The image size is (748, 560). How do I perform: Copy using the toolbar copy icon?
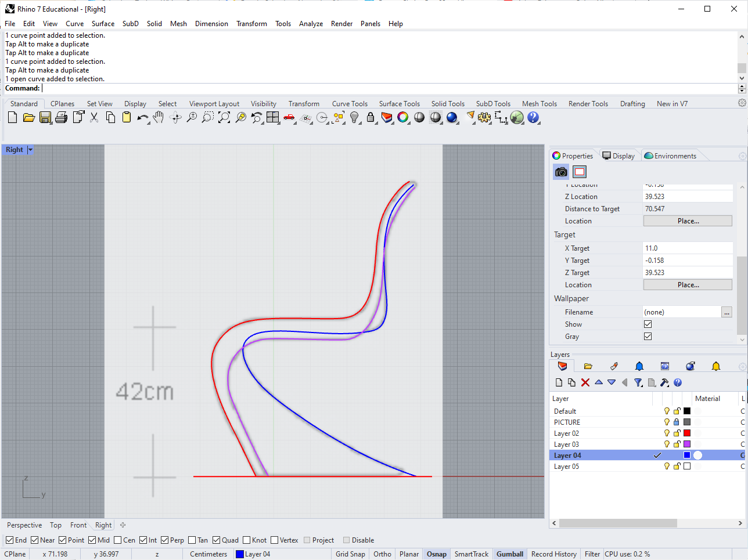(x=110, y=118)
